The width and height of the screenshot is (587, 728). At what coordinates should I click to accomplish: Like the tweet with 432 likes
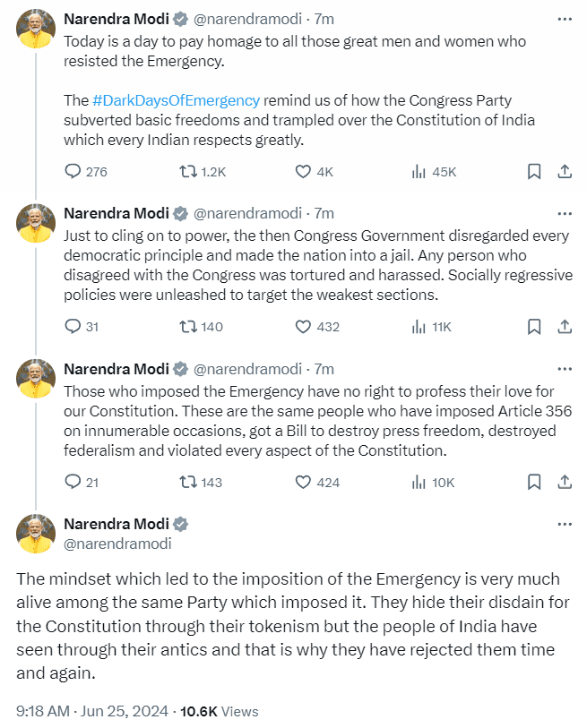(x=303, y=327)
